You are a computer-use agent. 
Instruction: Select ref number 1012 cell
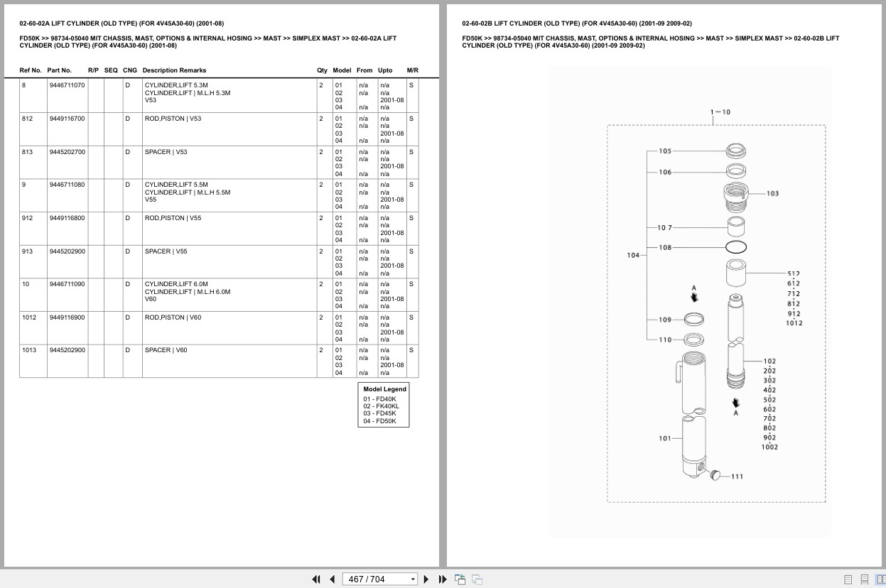[33, 328]
